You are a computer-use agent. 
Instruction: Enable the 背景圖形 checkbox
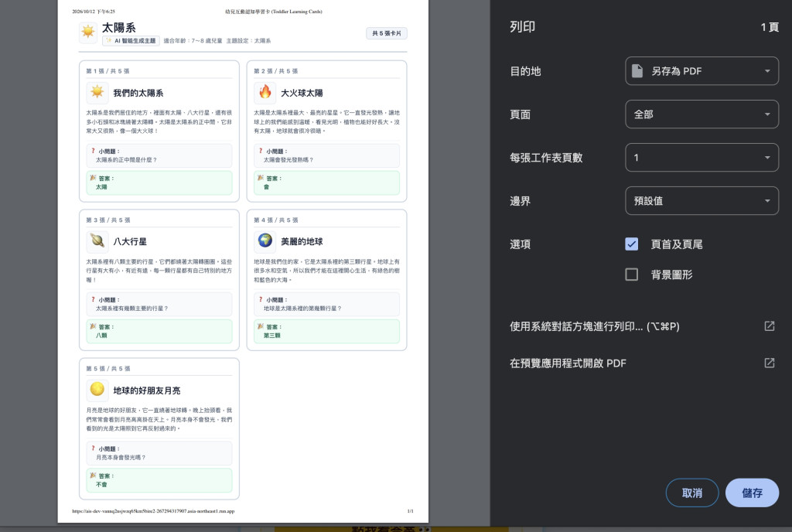pos(631,275)
